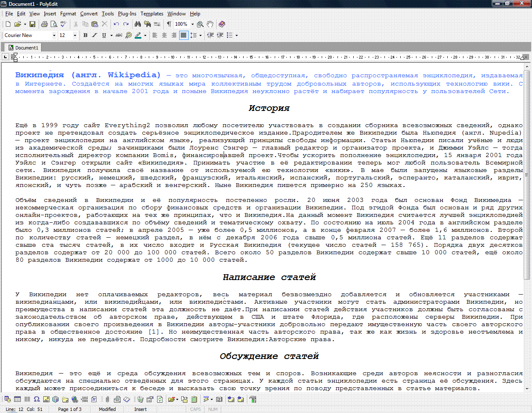Click the insert table icon in bottom toolbar

17,399
